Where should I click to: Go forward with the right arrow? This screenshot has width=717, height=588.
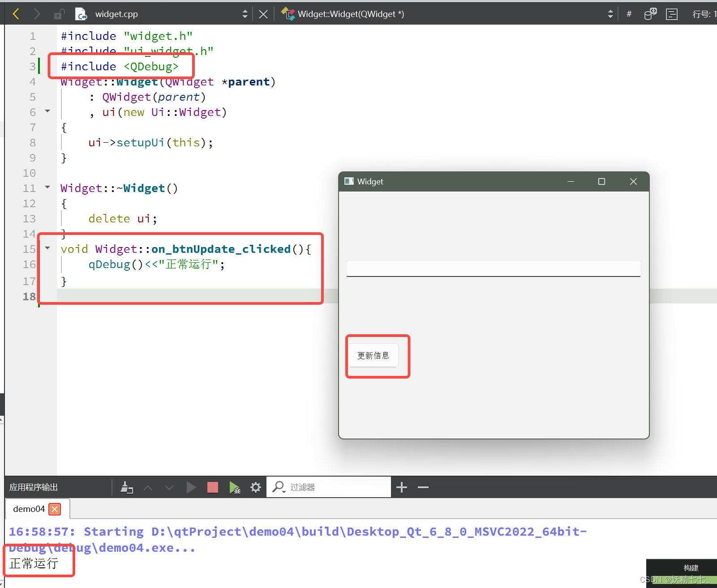[37, 14]
